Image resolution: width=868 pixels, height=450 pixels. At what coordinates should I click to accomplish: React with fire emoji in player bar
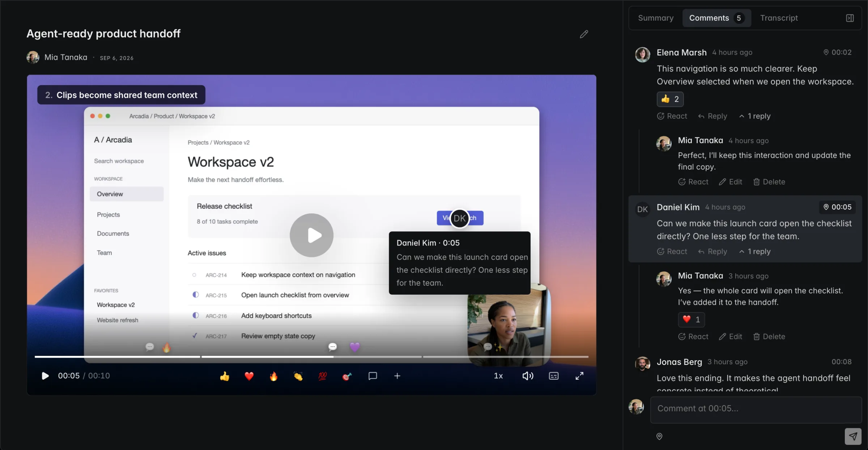pos(274,376)
